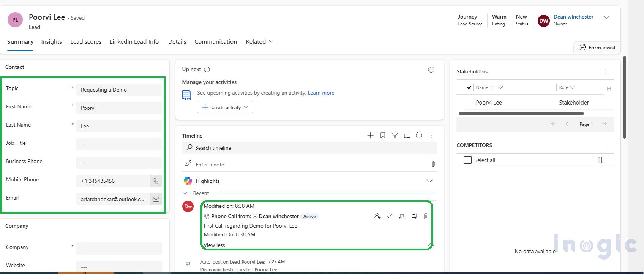Click the DW owner avatar
Screen dimensions: 644x274
544,21
